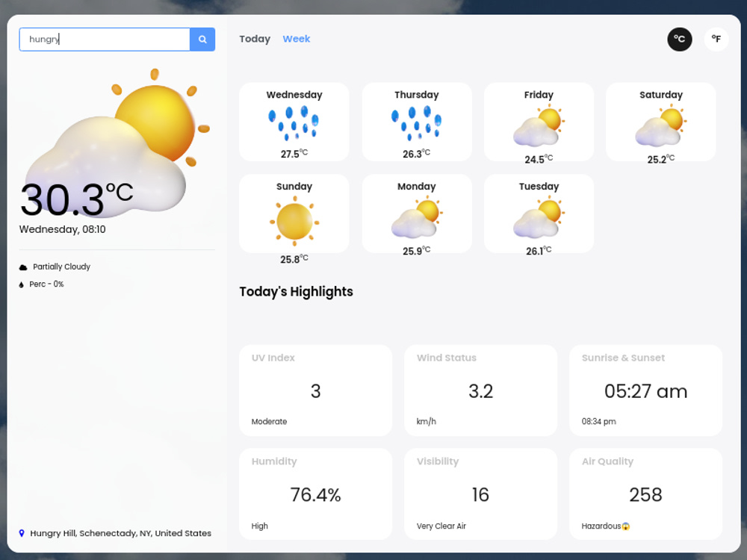The width and height of the screenshot is (747, 560).
Task: Click the blue search magnifier button
Action: tap(202, 39)
